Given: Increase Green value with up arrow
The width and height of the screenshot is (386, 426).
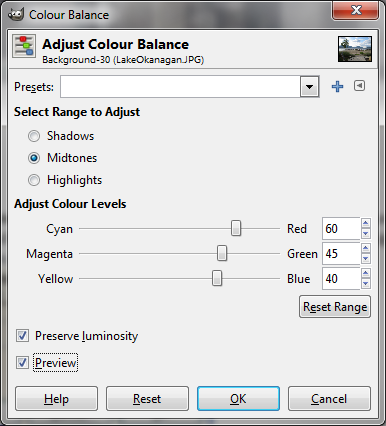Looking at the screenshot, I should pos(366,248).
